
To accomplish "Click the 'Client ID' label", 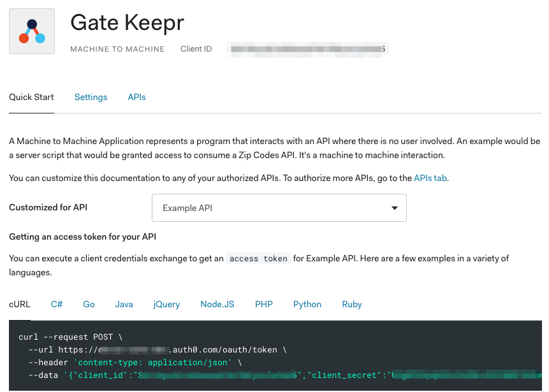I will point(196,49).
